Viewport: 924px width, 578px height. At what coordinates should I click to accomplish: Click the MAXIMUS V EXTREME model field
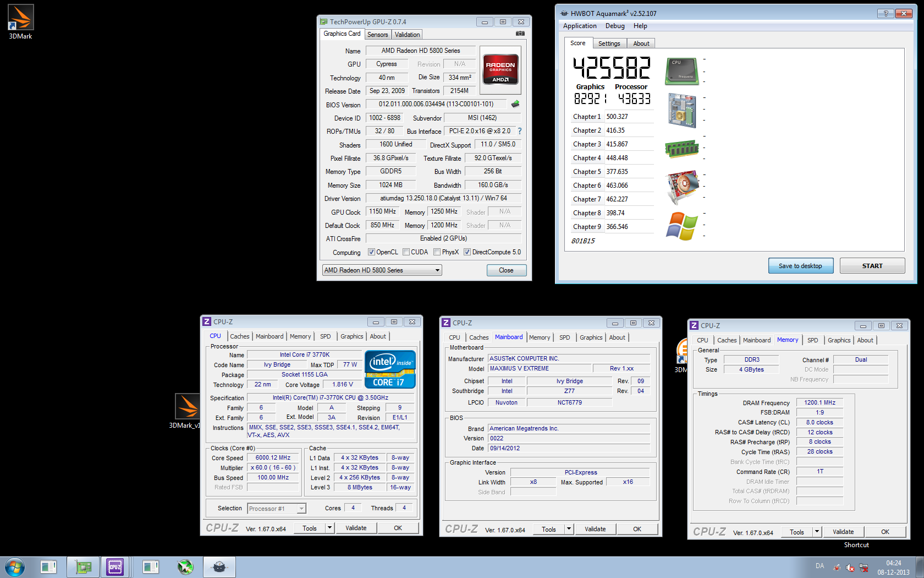click(539, 369)
